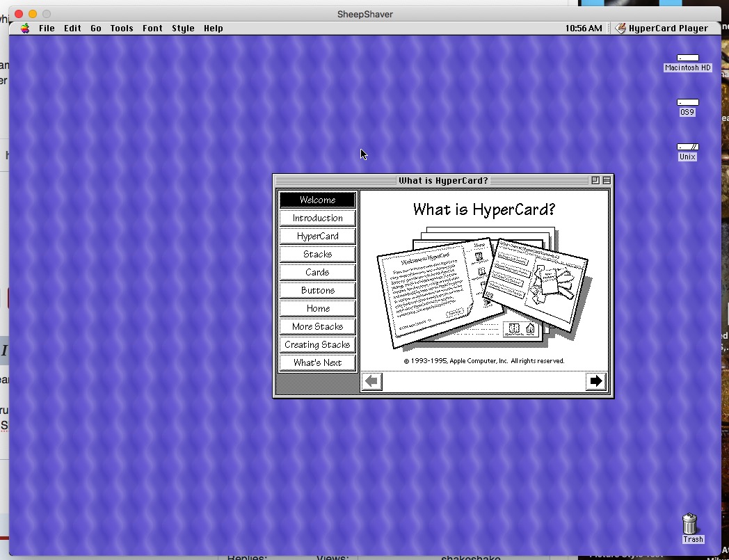Minimize SheepShaver with the yellow button
The width and height of the screenshot is (729, 560).
33,14
